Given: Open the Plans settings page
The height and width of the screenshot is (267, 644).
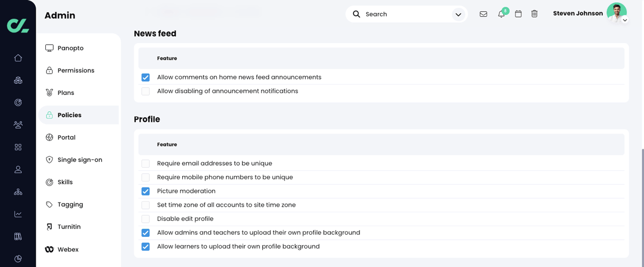Looking at the screenshot, I should 66,93.
